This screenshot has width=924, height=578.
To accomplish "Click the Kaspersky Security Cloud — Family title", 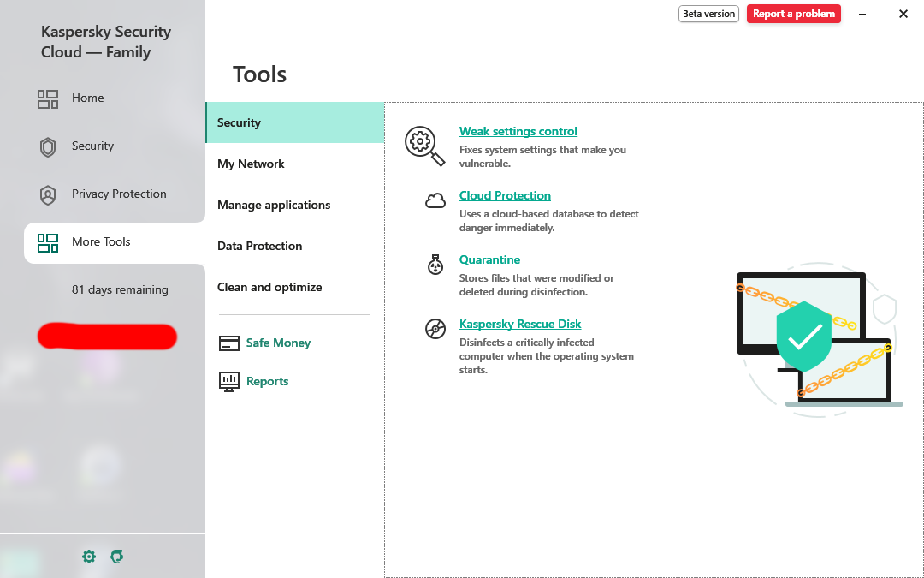I will pyautogui.click(x=106, y=42).
